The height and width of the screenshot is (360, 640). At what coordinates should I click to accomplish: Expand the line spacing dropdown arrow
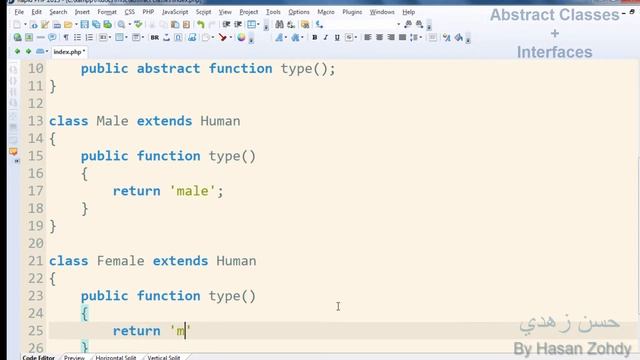click(421, 38)
